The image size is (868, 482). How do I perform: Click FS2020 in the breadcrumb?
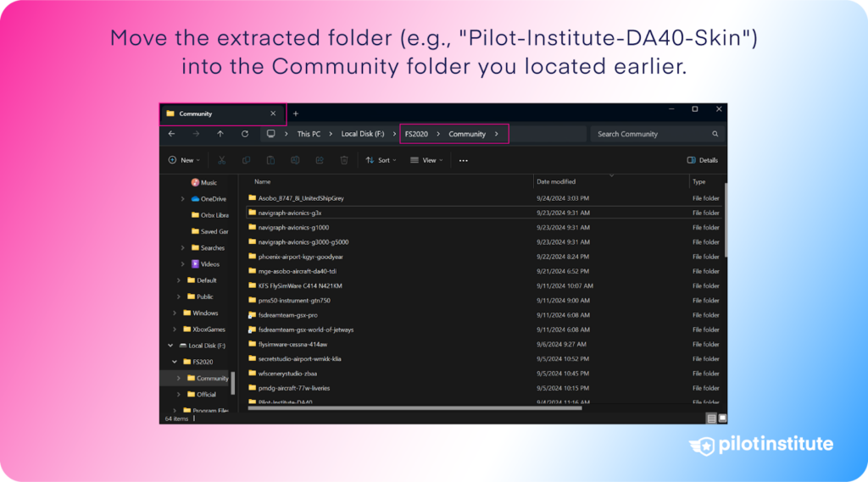[x=416, y=134]
